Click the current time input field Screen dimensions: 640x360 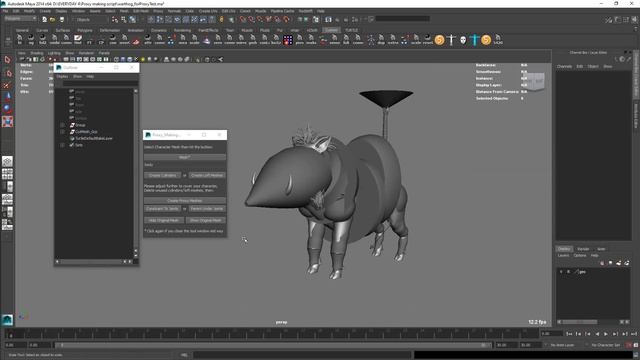click(x=552, y=334)
